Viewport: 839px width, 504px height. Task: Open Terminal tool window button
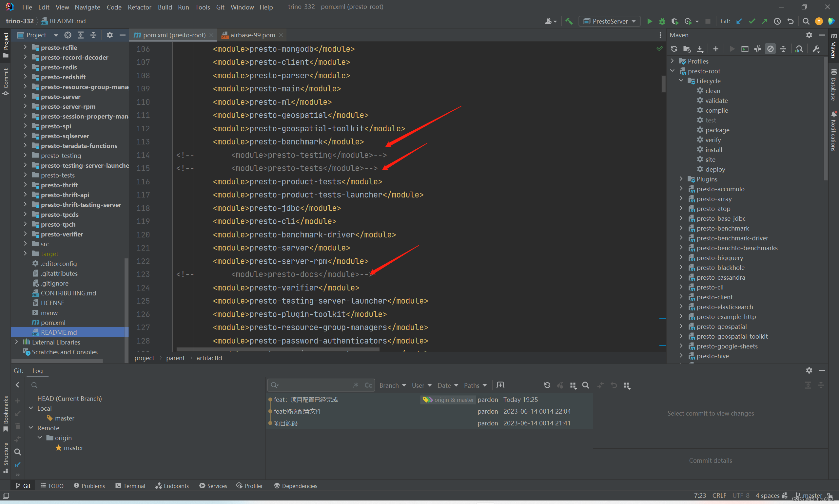coord(130,486)
